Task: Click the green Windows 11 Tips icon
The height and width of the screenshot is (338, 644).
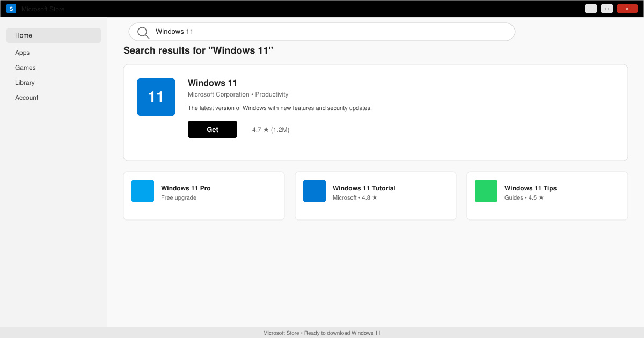Action: (486, 191)
